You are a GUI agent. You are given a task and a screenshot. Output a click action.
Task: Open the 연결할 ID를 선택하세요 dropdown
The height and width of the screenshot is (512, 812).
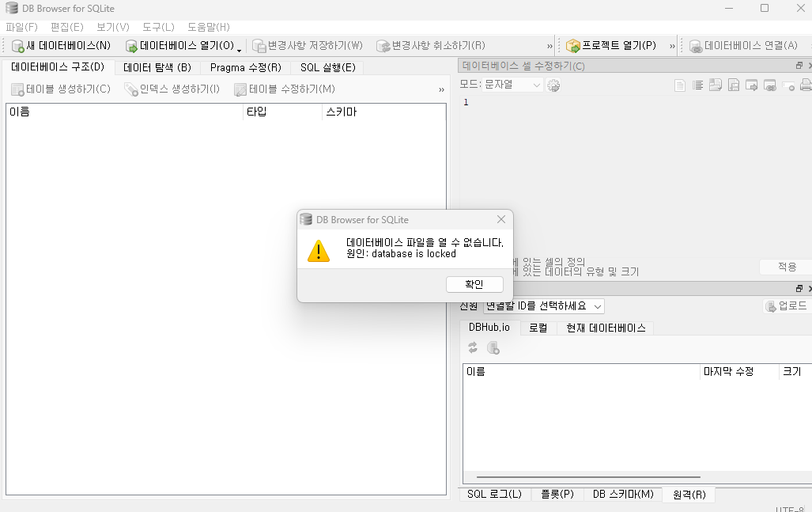tap(544, 306)
